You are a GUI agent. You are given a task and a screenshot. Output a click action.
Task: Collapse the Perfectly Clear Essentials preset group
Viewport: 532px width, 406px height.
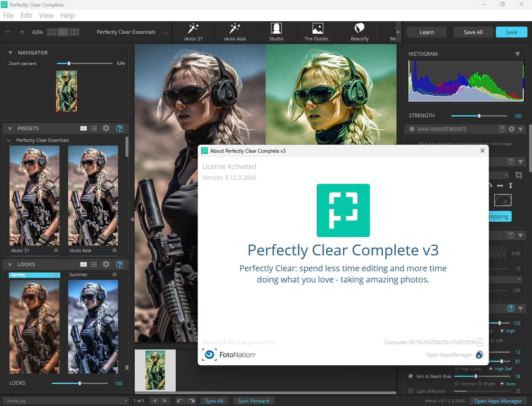(x=9, y=140)
